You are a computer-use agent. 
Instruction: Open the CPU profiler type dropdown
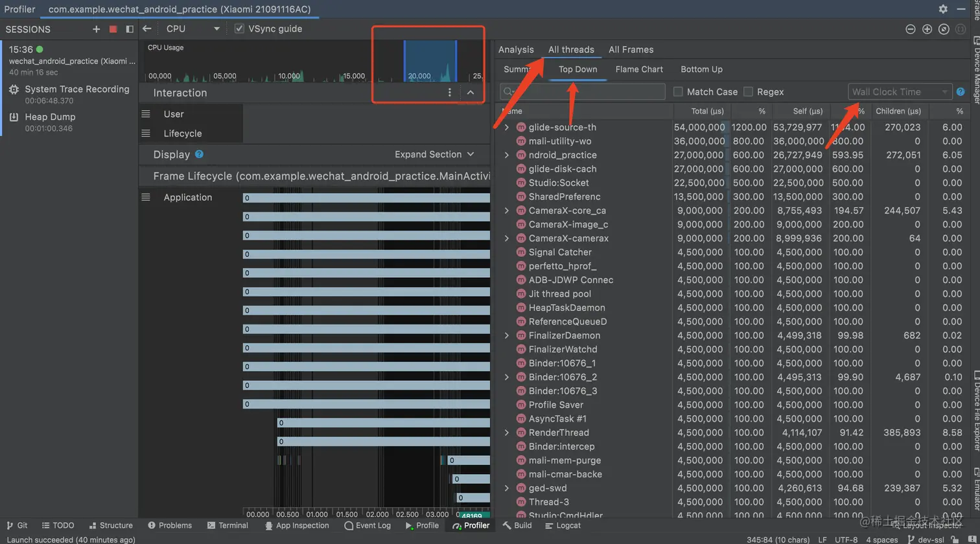coord(193,28)
